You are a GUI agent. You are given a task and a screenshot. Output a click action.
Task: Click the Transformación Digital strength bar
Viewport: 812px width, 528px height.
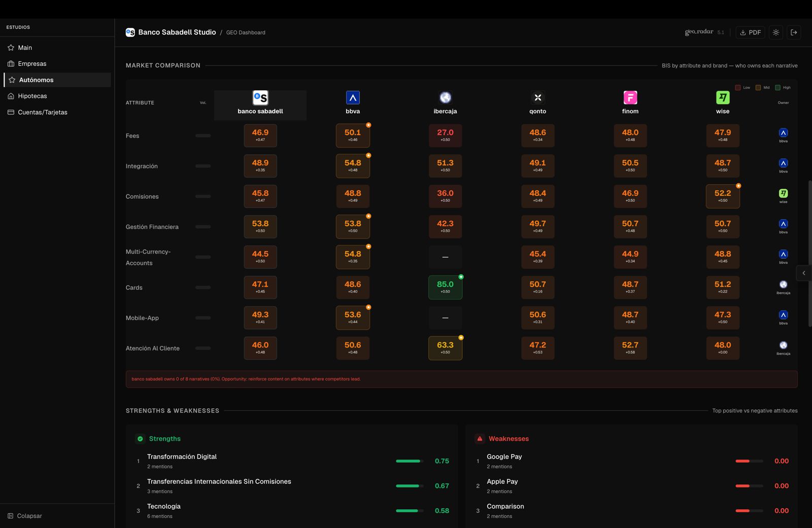[409, 461]
